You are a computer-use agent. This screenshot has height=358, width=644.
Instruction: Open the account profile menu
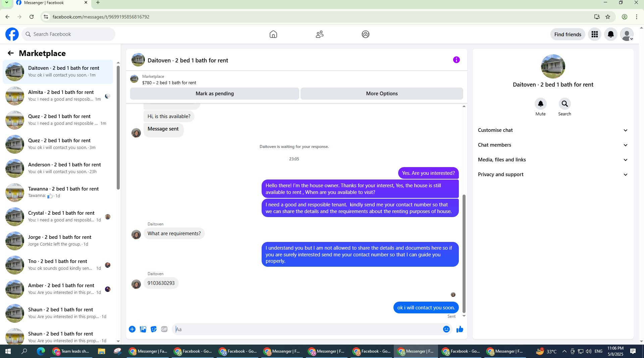pos(627,34)
